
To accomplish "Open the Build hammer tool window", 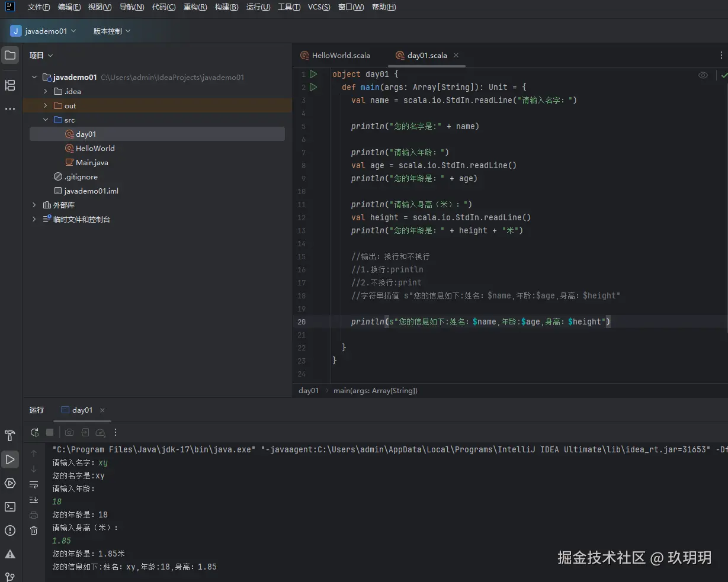I will pos(10,436).
